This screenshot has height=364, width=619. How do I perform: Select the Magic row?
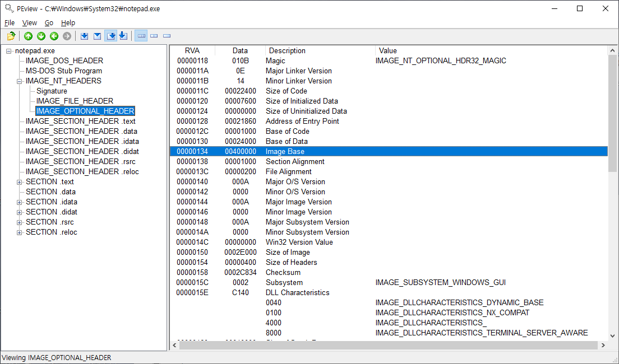(x=389, y=60)
